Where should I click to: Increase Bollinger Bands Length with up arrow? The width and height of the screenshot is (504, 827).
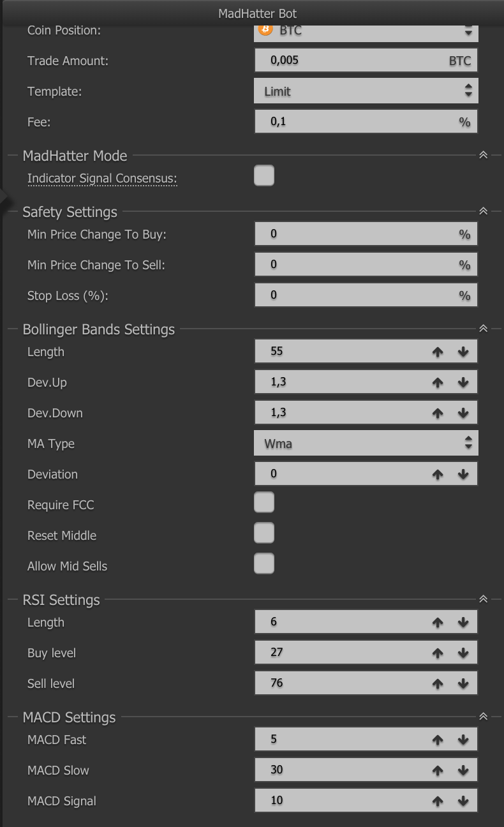(x=438, y=352)
